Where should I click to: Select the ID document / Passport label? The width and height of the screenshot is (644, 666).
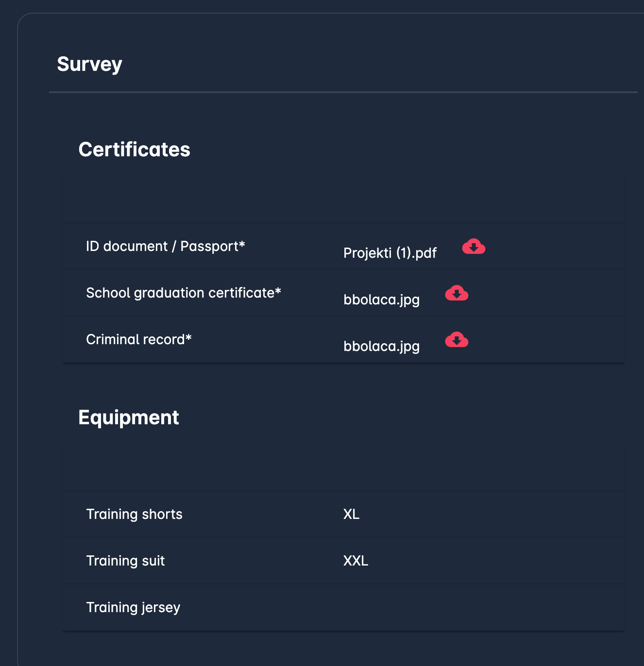tap(165, 246)
